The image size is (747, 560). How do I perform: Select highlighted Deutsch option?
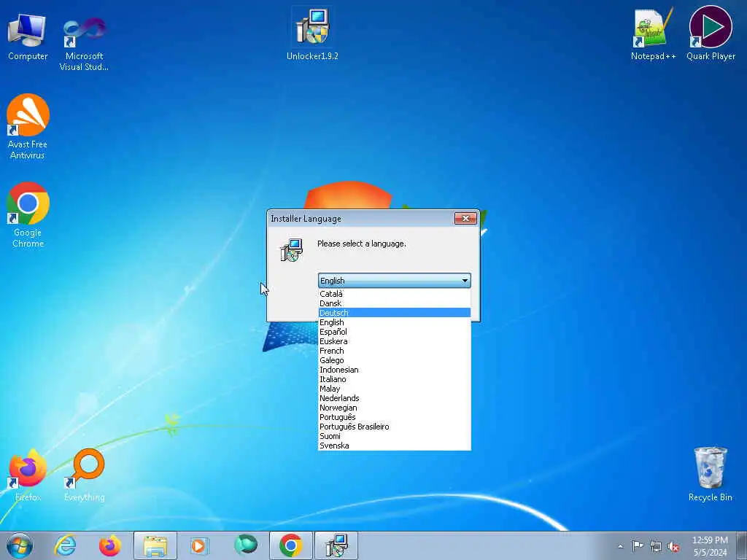point(395,313)
